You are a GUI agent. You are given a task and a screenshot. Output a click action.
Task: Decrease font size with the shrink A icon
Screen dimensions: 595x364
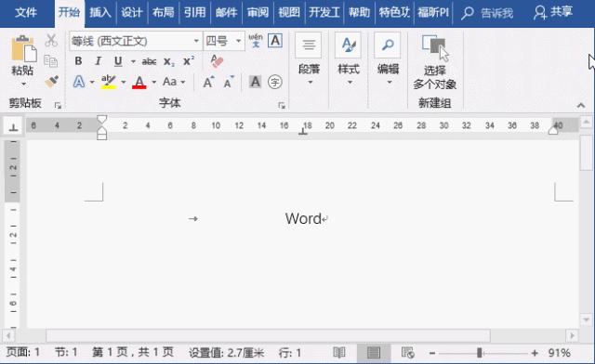click(229, 82)
